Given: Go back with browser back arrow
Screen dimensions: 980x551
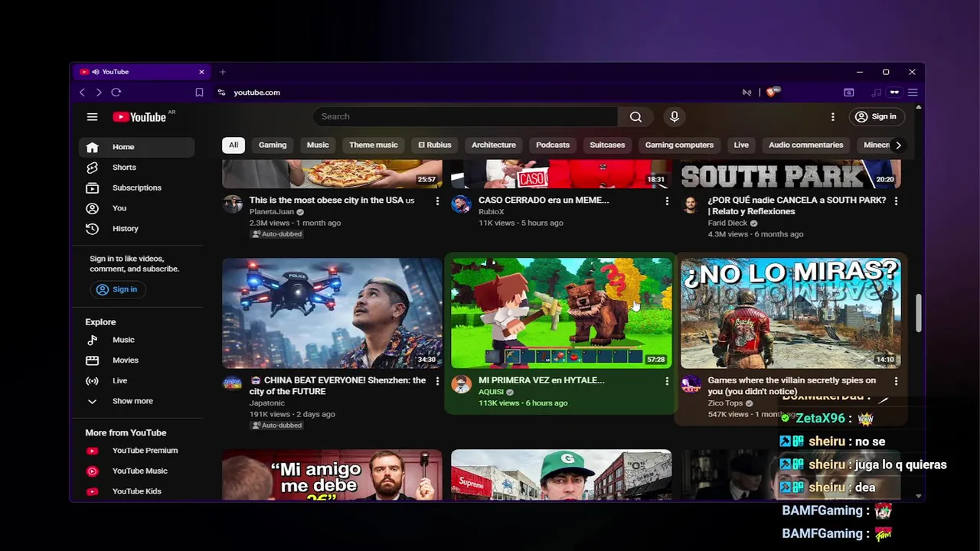Looking at the screenshot, I should point(83,93).
